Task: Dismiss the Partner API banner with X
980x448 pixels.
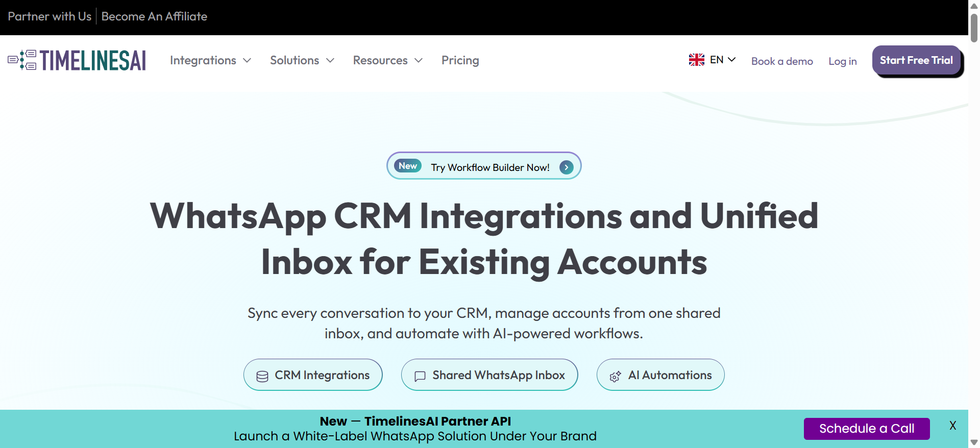Action: tap(952, 426)
